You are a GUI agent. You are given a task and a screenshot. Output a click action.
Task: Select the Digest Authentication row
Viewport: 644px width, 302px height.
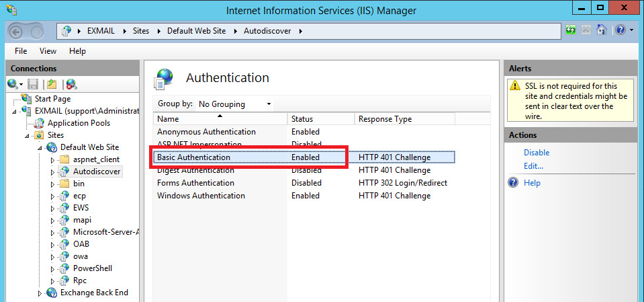point(304,170)
